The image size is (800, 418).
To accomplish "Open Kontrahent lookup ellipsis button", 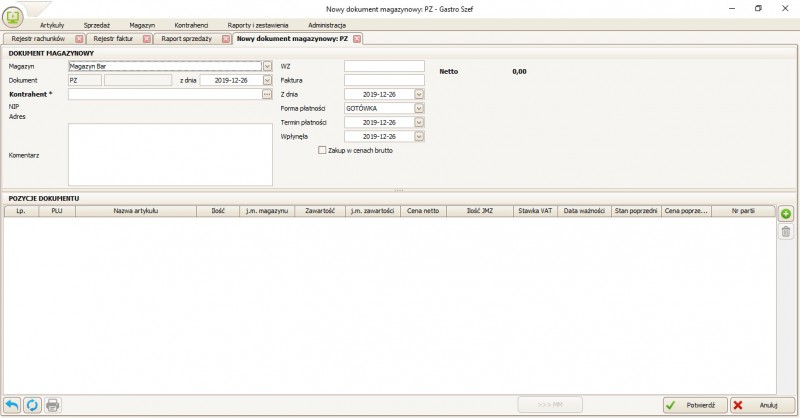I will point(267,94).
